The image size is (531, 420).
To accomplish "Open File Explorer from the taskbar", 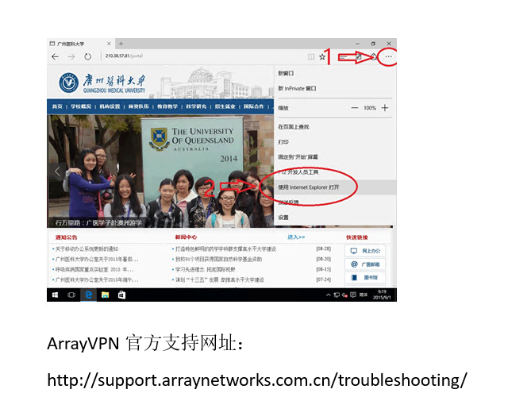I will coord(106,295).
